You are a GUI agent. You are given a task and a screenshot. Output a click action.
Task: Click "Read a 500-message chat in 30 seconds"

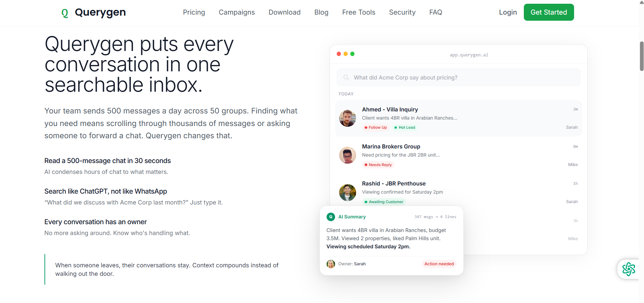coord(108,161)
